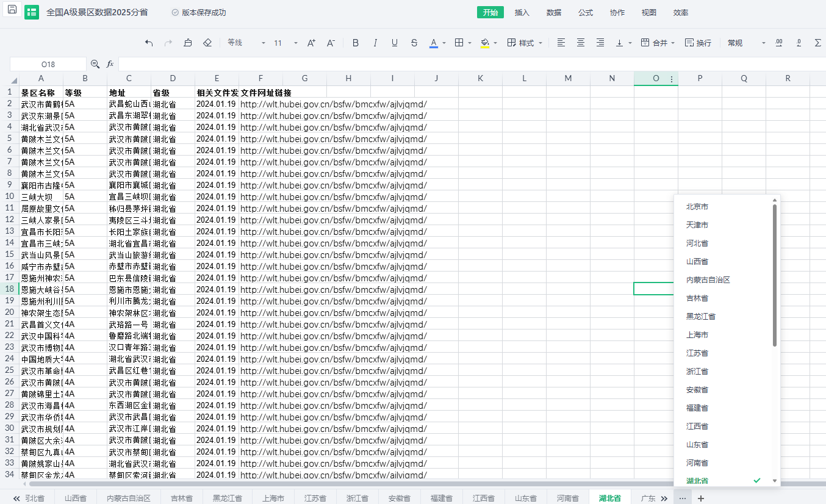
Task: Toggle underline formatting
Action: pyautogui.click(x=395, y=43)
